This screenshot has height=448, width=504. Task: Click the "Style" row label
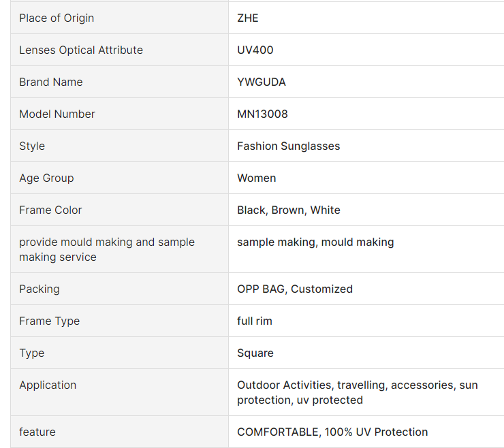(x=32, y=146)
